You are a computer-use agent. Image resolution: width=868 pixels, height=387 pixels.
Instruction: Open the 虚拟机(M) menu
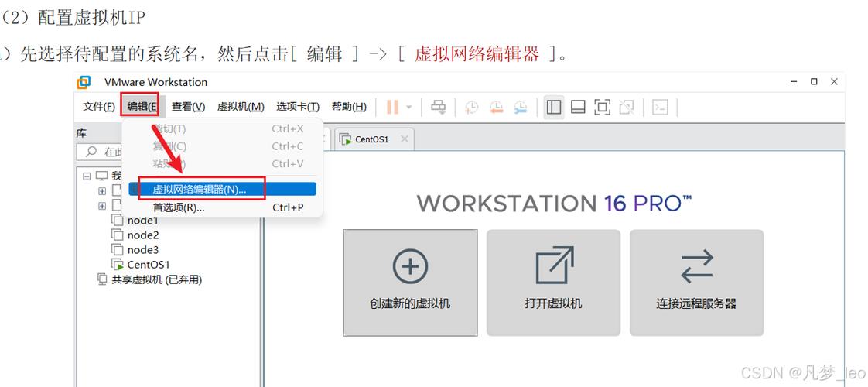(241, 107)
